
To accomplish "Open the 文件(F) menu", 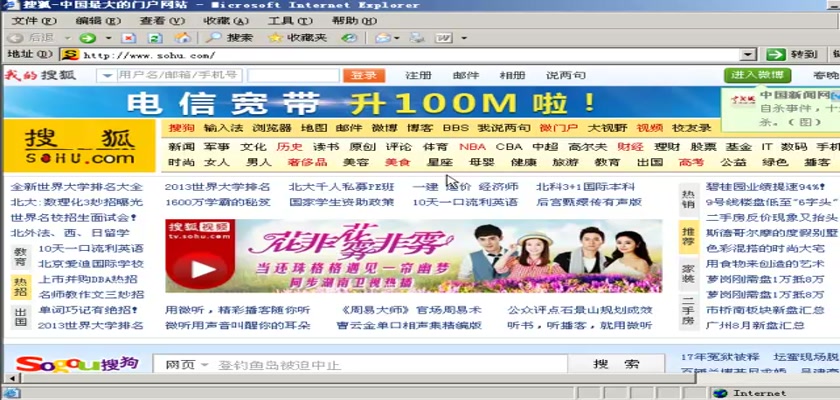I will tap(34, 21).
